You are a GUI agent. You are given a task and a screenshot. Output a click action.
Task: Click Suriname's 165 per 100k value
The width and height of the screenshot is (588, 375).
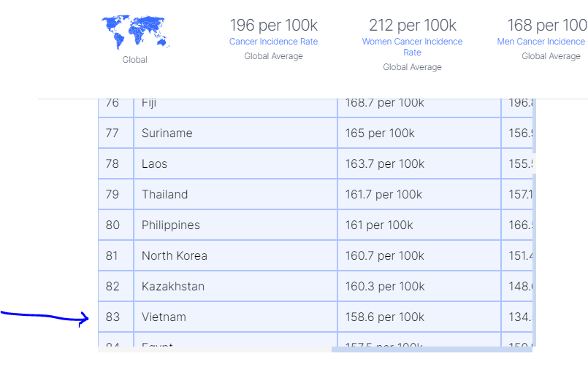(x=380, y=133)
